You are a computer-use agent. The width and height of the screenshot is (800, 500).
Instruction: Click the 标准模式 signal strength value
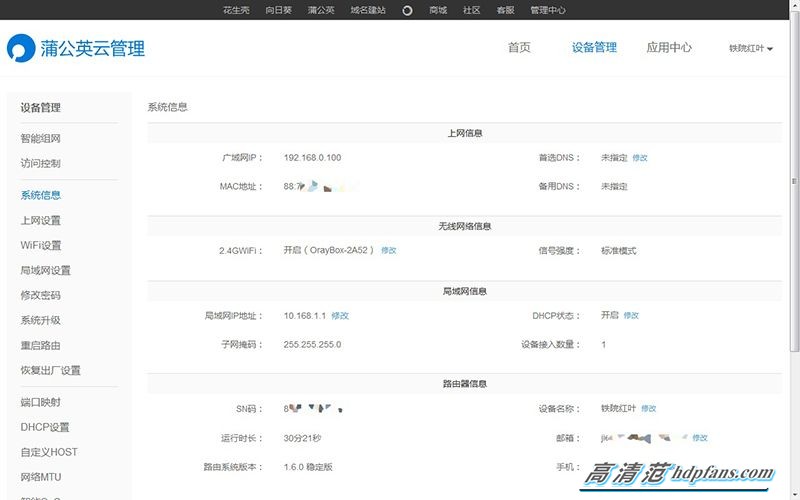(618, 251)
